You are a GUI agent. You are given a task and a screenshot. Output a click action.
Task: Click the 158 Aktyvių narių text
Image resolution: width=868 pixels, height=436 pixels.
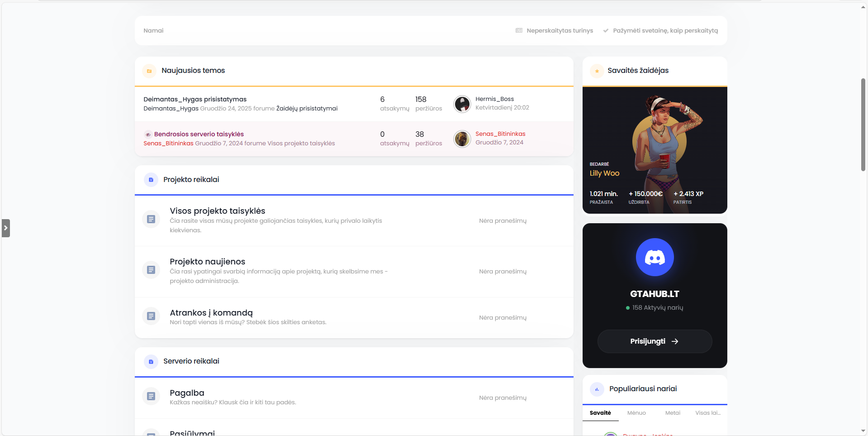(x=658, y=308)
